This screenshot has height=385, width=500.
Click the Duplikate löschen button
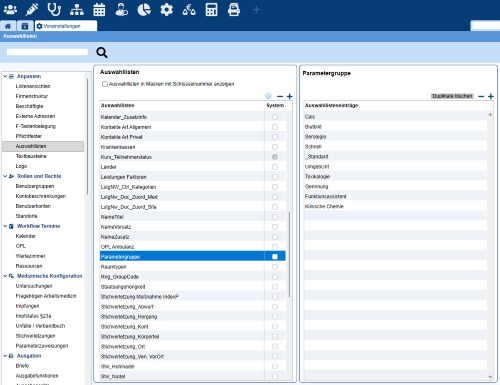click(x=452, y=96)
